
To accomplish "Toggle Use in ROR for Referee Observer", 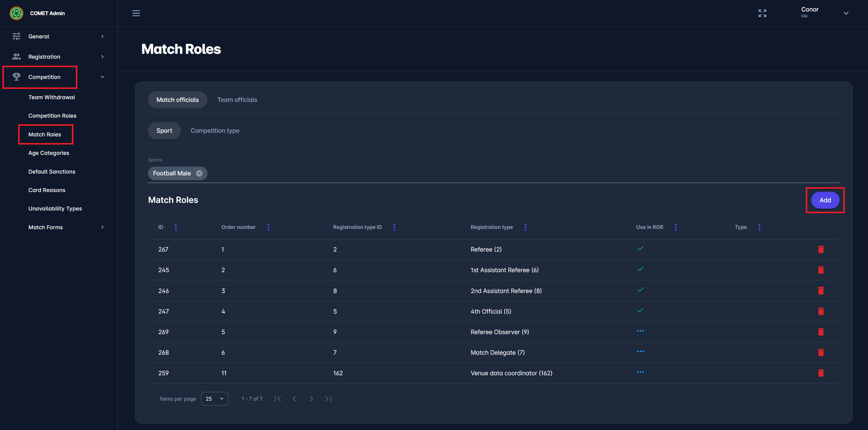I will point(640,331).
